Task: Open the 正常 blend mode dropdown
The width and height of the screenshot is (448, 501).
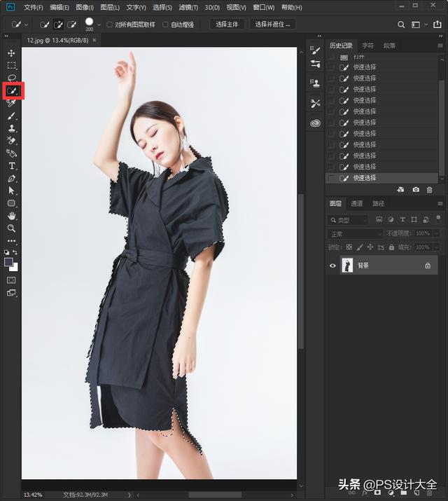Action: 355,234
